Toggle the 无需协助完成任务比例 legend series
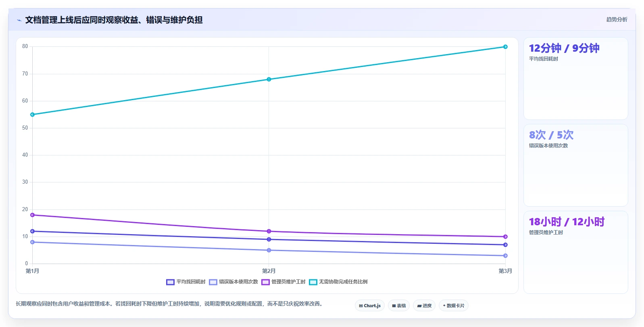 (x=338, y=282)
